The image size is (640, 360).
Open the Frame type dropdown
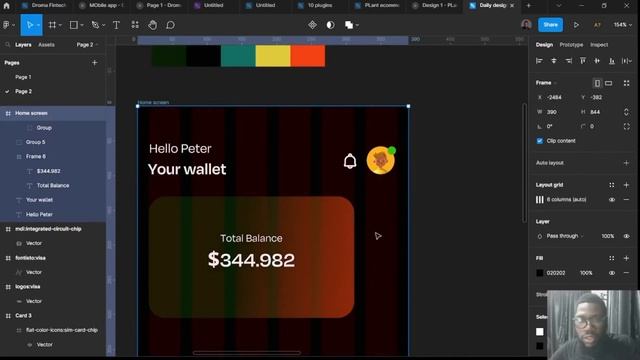[546, 83]
